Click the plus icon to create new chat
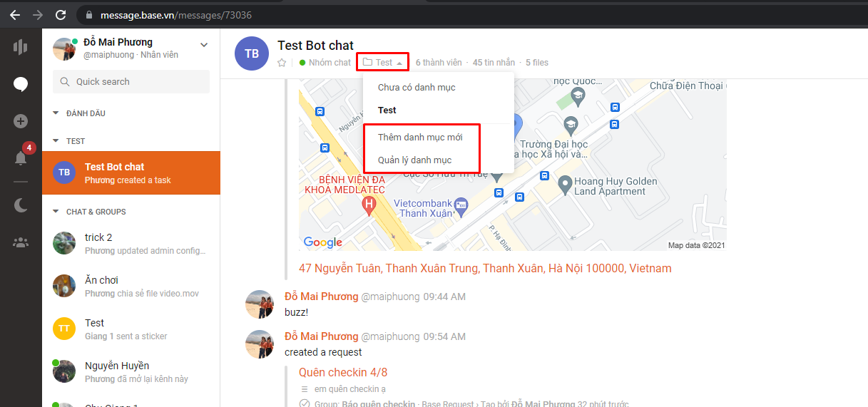 pyautogui.click(x=21, y=121)
